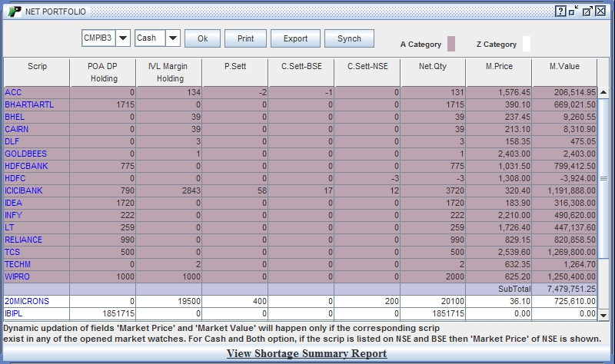Sort by the Scrip column header
The width and height of the screenshot is (615, 364).
37,67
